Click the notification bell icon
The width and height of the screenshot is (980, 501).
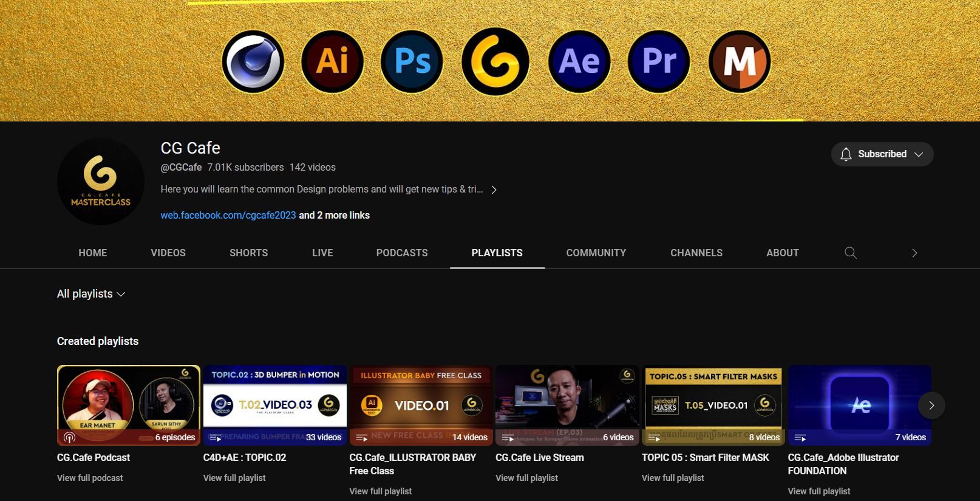coord(846,154)
